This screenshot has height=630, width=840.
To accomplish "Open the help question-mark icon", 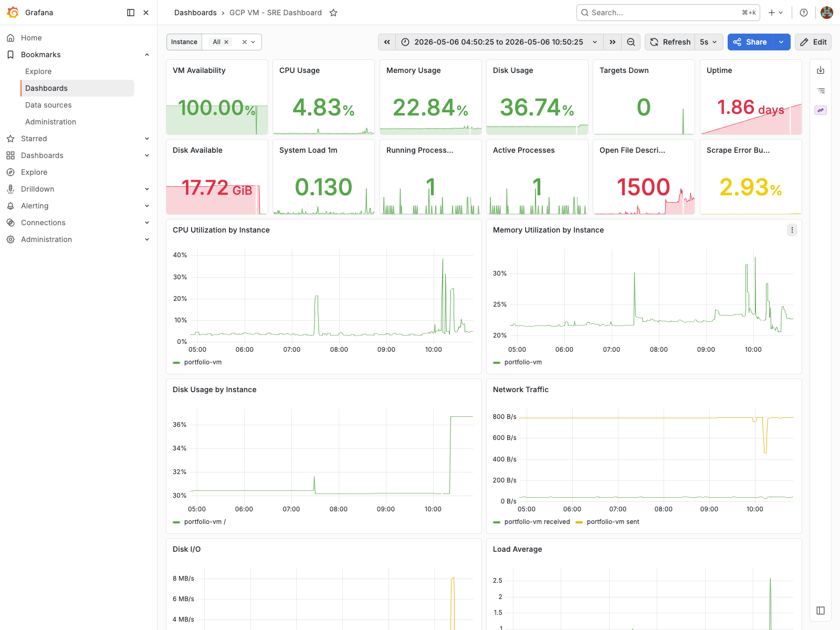I will point(804,13).
